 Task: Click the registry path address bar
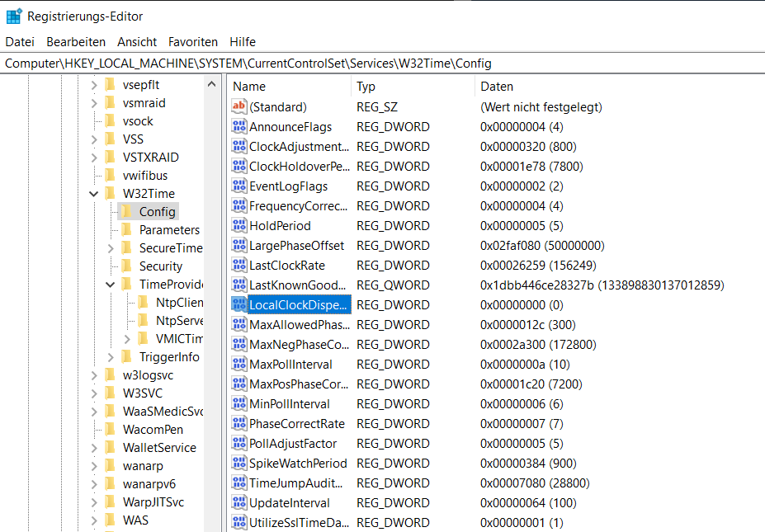pos(382,64)
